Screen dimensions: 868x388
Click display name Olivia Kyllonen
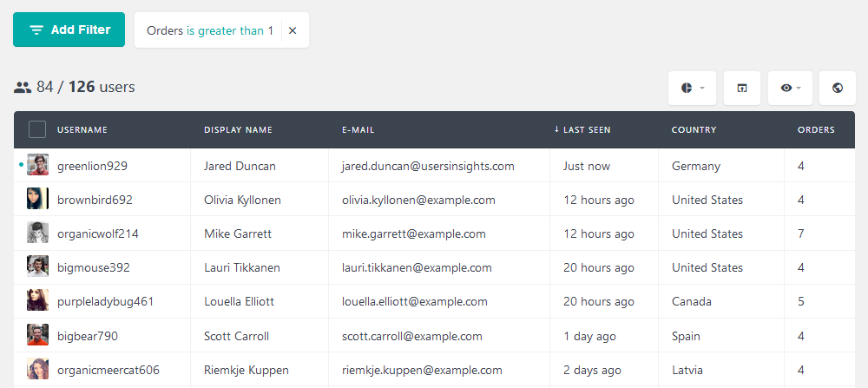[242, 200]
